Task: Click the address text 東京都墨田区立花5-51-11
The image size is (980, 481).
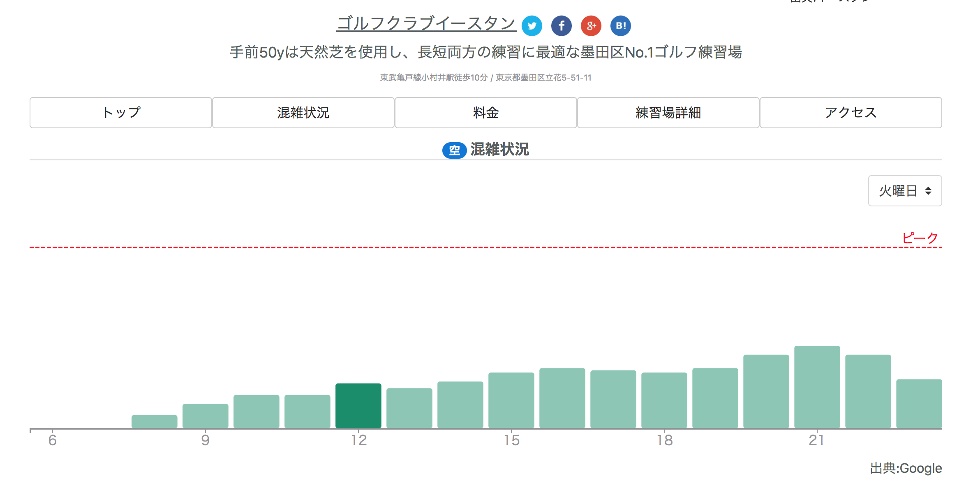Action: [x=543, y=78]
